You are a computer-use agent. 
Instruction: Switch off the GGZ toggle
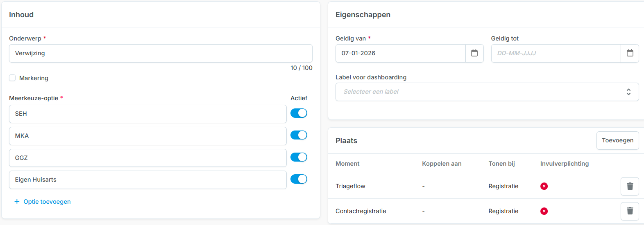pos(299,157)
